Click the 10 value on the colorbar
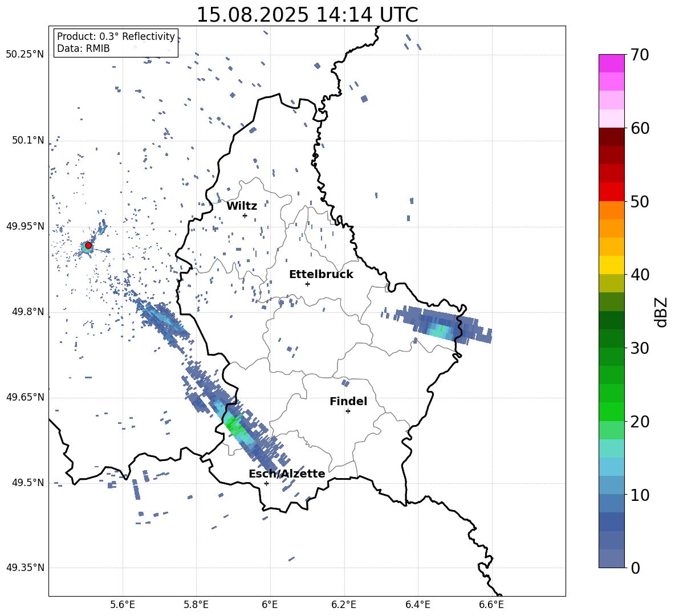The height and width of the screenshot is (616, 675). pyautogui.click(x=639, y=495)
